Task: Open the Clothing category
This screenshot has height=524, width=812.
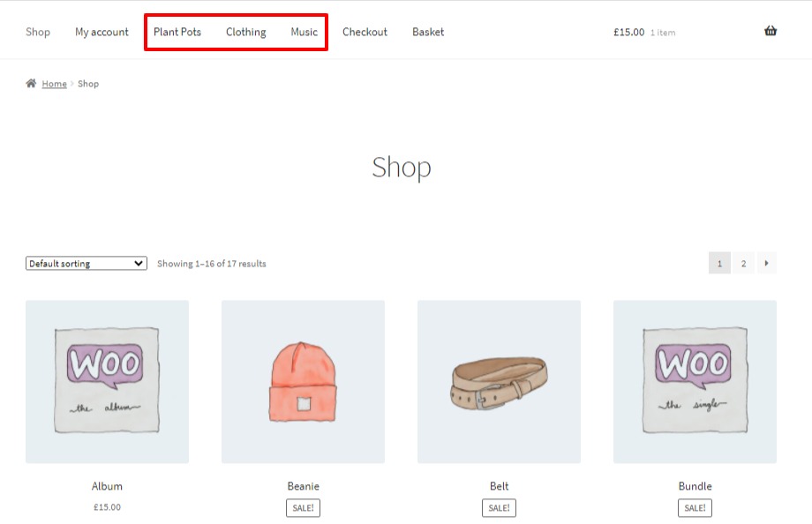Action: click(245, 32)
